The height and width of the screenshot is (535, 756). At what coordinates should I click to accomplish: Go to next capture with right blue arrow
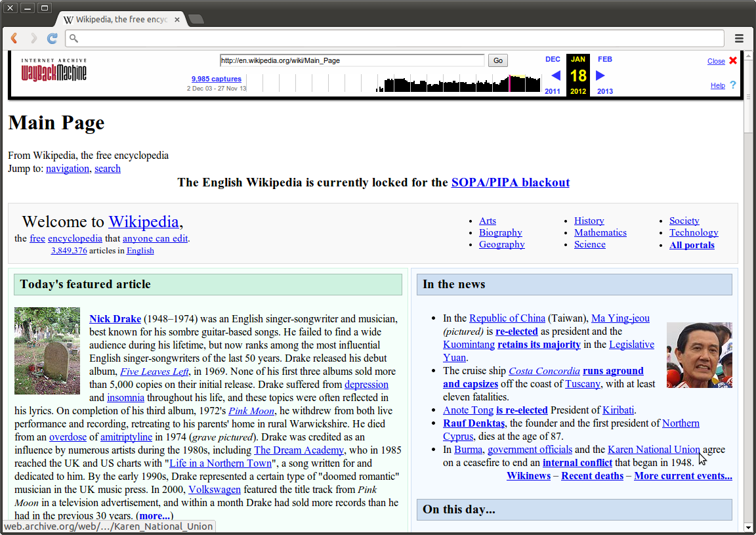coord(600,75)
